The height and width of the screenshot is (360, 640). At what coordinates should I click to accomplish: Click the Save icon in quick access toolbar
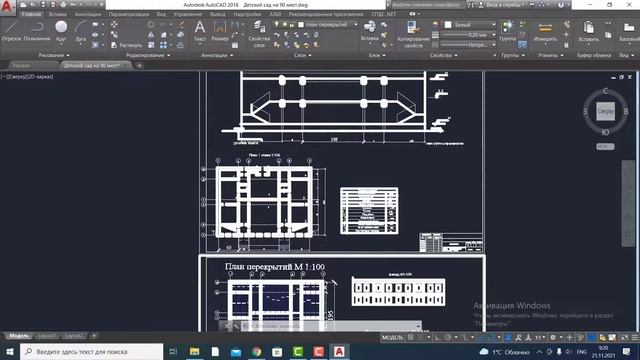click(x=43, y=5)
